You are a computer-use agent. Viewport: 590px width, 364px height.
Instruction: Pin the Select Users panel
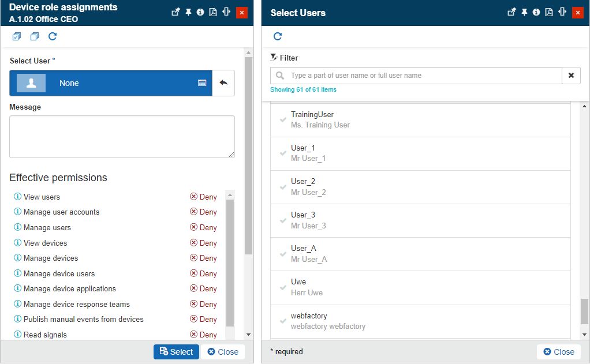[524, 12]
